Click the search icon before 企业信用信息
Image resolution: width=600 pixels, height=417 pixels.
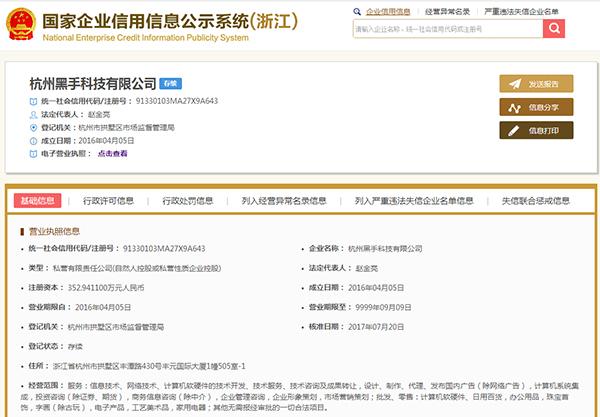point(359,10)
